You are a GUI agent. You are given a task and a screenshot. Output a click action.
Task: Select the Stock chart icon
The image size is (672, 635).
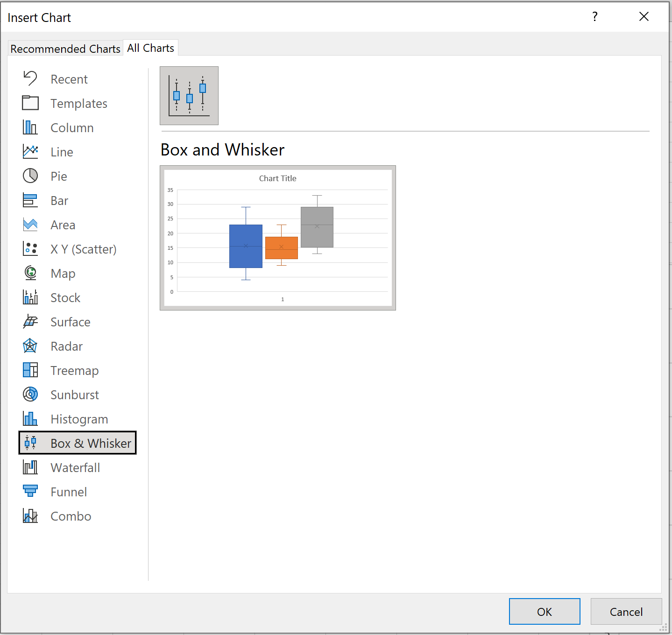(30, 297)
